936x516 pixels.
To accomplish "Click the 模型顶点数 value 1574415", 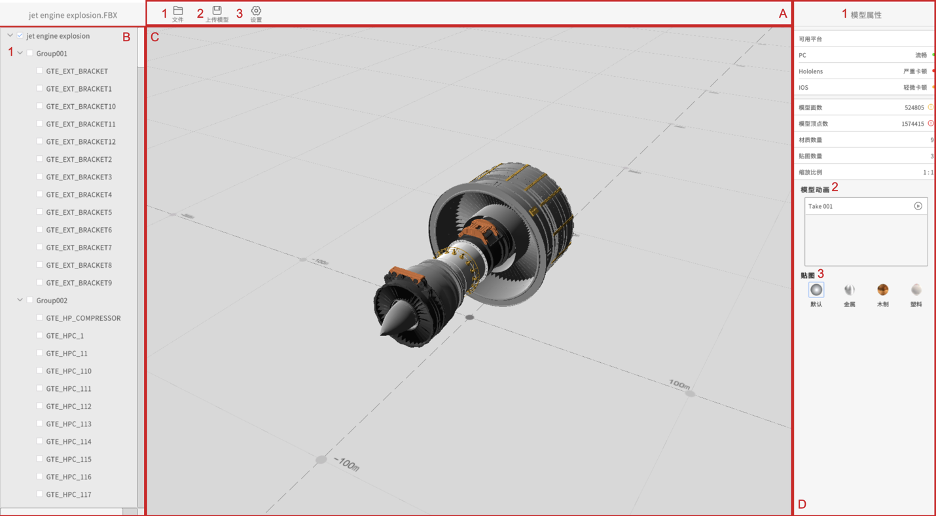I will [x=913, y=124].
